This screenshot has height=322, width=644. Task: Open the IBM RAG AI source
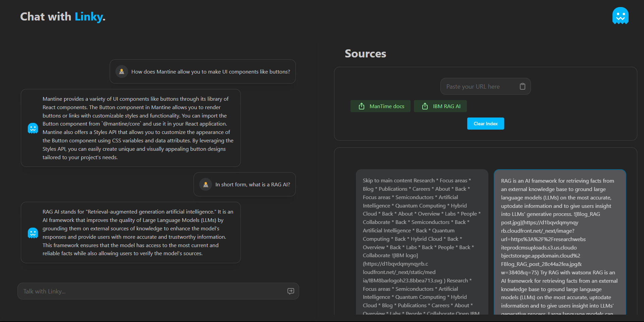click(446, 106)
